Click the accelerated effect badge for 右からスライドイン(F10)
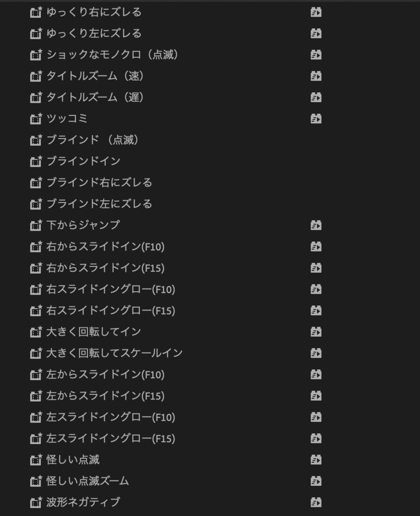Image resolution: width=420 pixels, height=516 pixels. (316, 246)
